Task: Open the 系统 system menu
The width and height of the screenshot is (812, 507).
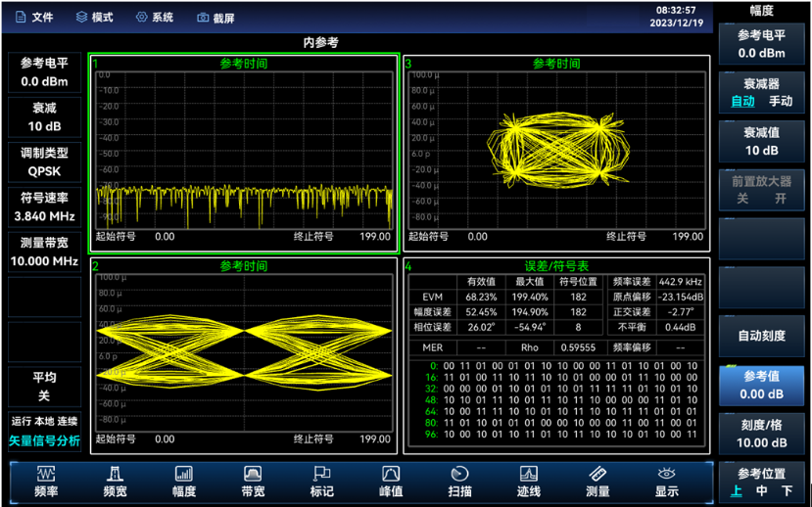Action: click(x=155, y=18)
